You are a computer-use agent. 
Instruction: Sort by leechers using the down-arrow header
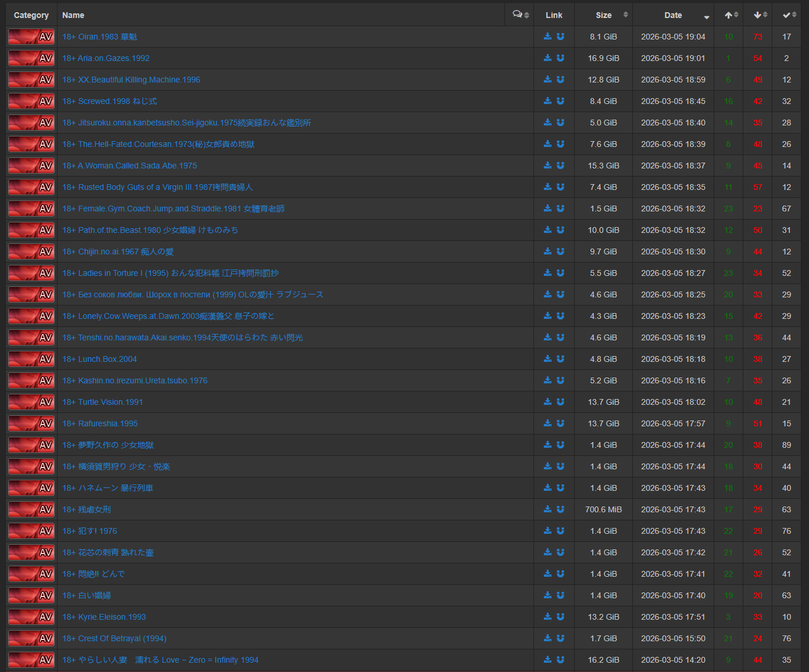758,15
